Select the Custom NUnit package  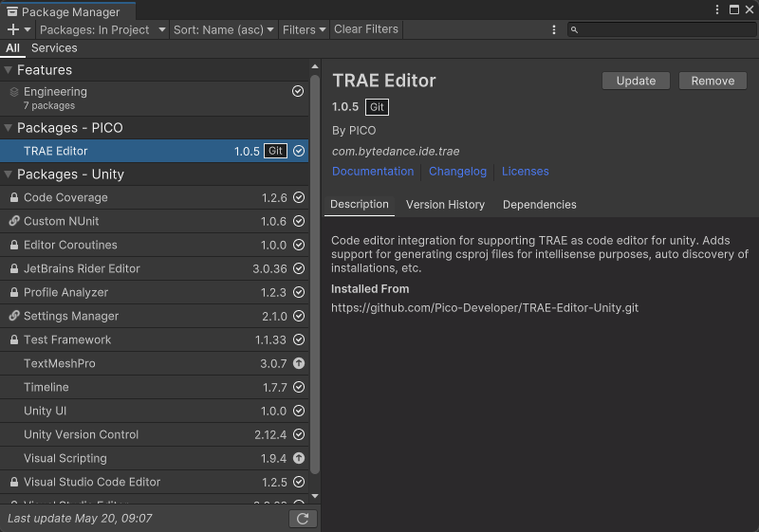coord(154,221)
